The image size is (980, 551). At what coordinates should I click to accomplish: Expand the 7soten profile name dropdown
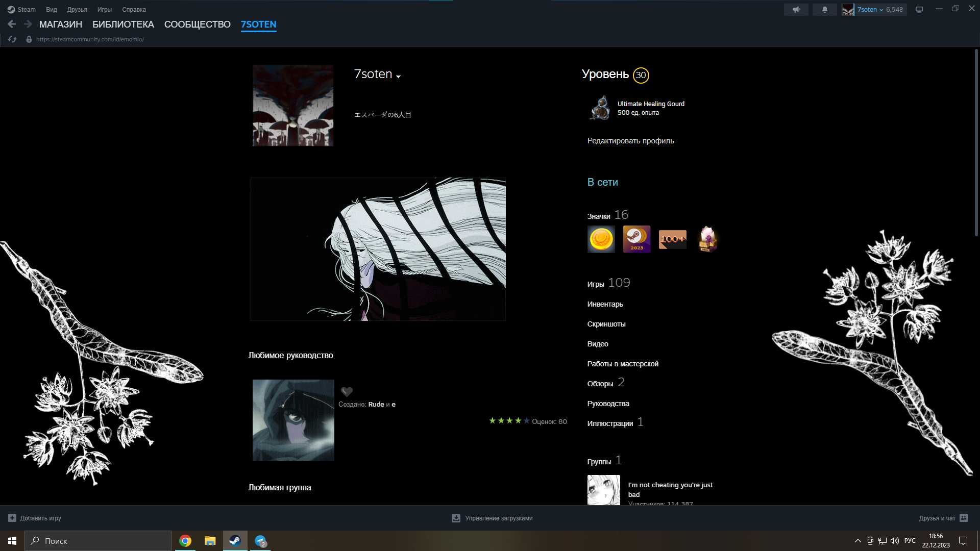398,77
